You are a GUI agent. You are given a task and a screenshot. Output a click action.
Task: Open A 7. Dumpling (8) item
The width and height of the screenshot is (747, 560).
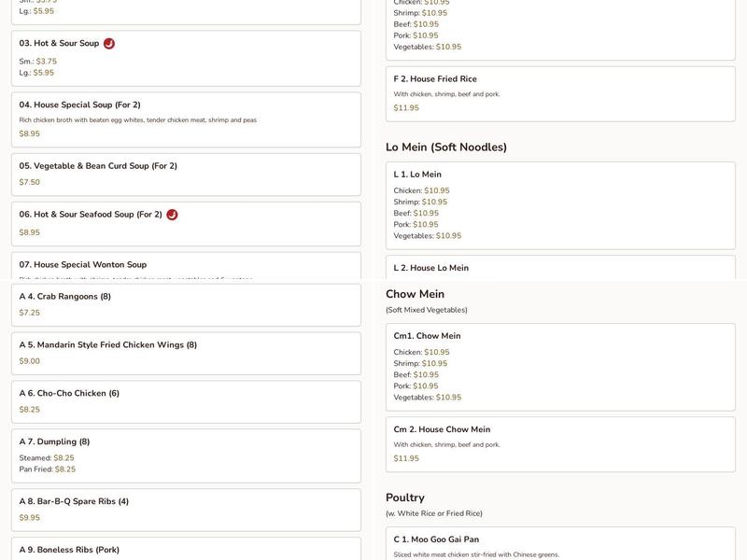tap(186, 455)
